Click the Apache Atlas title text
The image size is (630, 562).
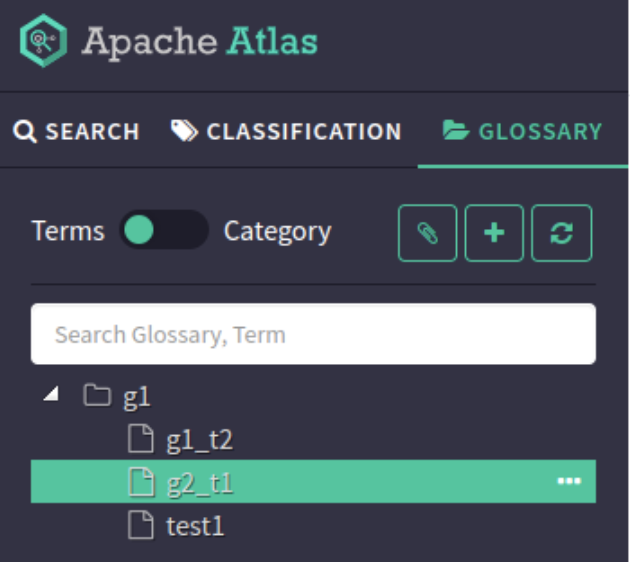200,41
